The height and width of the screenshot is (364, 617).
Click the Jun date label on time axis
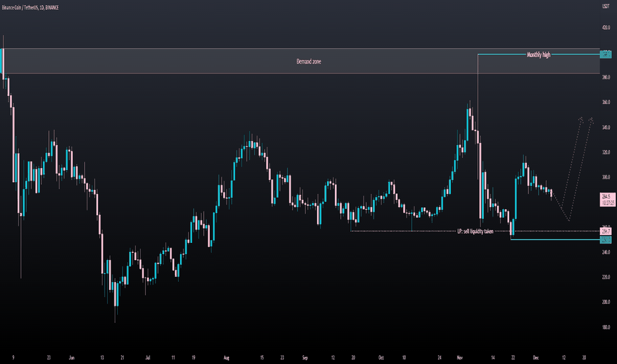[71, 357]
